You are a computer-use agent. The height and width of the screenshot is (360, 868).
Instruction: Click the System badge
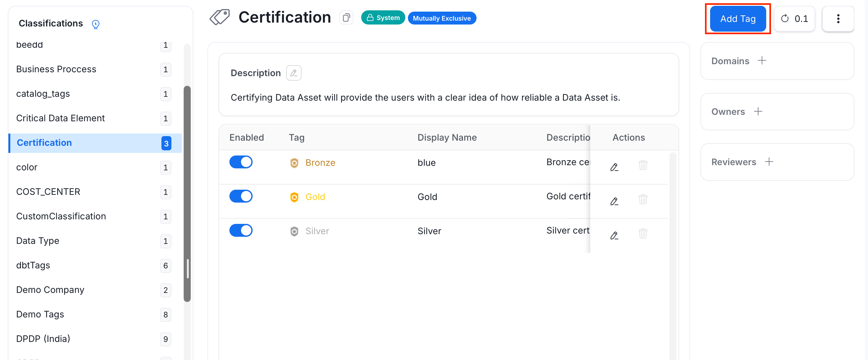tap(383, 17)
